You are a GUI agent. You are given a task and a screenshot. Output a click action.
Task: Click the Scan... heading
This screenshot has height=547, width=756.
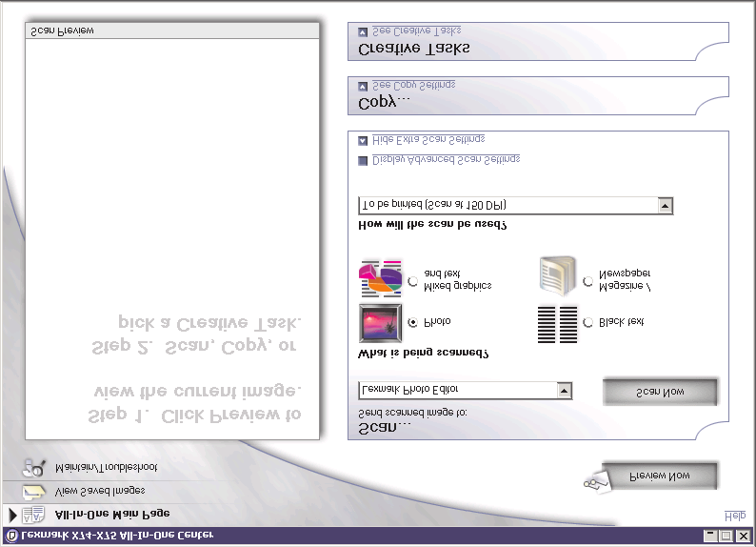point(385,428)
